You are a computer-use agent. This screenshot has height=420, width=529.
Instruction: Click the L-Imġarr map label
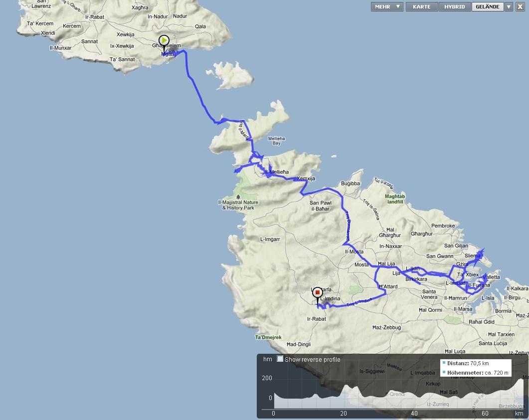pyautogui.click(x=270, y=239)
